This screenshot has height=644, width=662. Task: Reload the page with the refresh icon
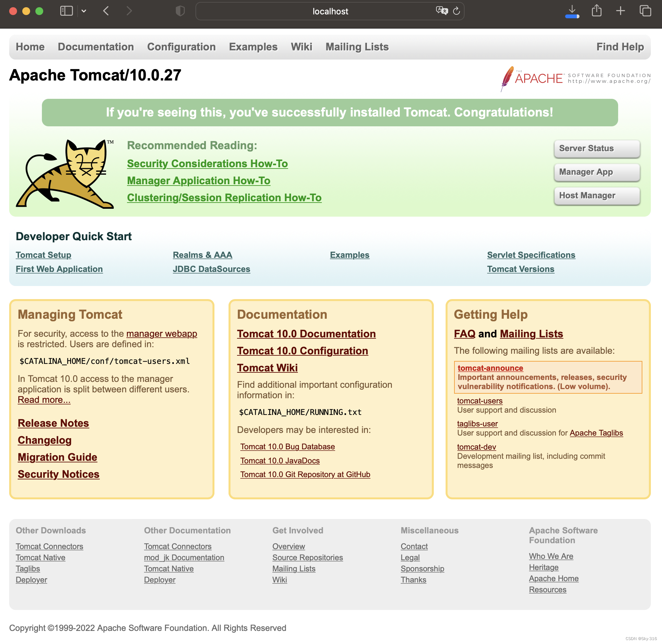pos(457,11)
